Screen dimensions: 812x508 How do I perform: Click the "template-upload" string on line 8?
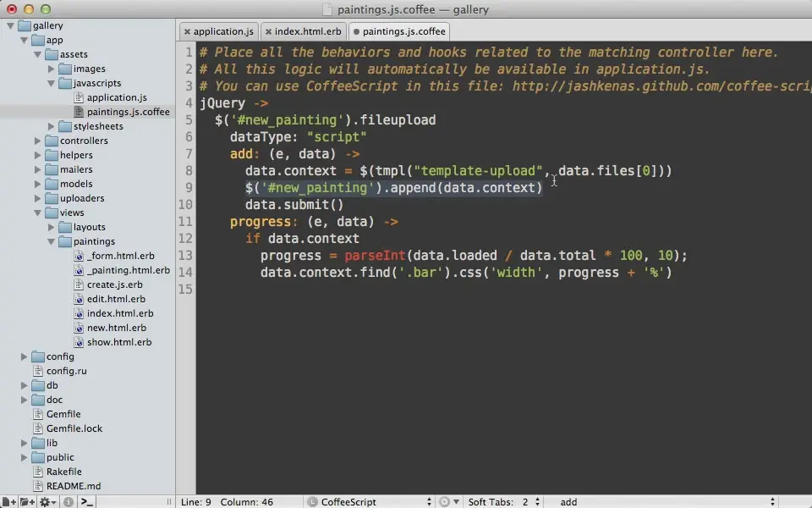(x=478, y=171)
